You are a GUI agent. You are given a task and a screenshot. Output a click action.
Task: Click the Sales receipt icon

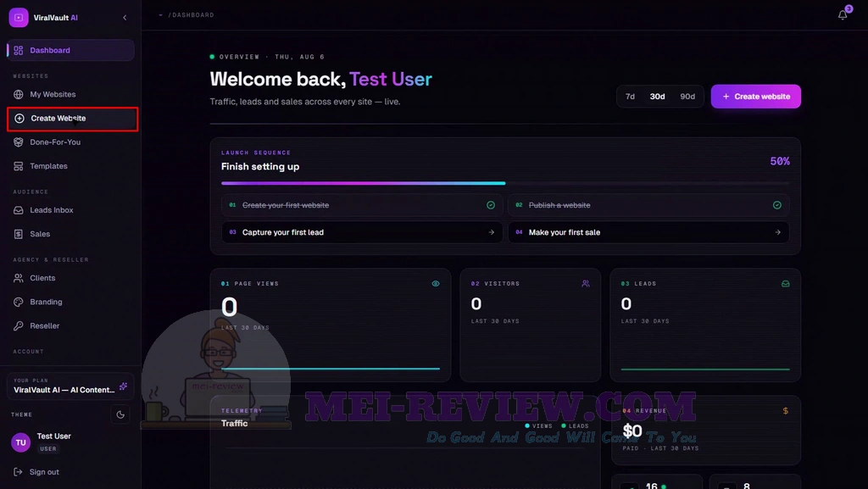click(19, 234)
